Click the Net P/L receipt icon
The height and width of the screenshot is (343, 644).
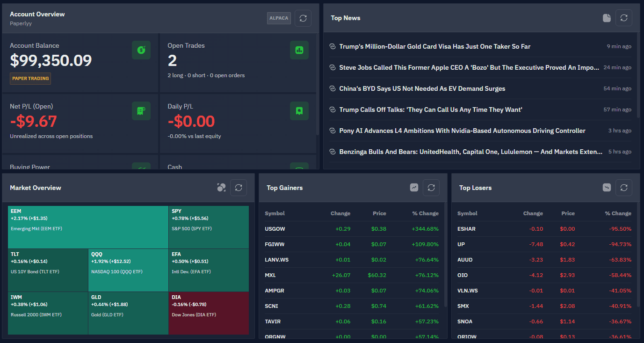click(x=141, y=111)
